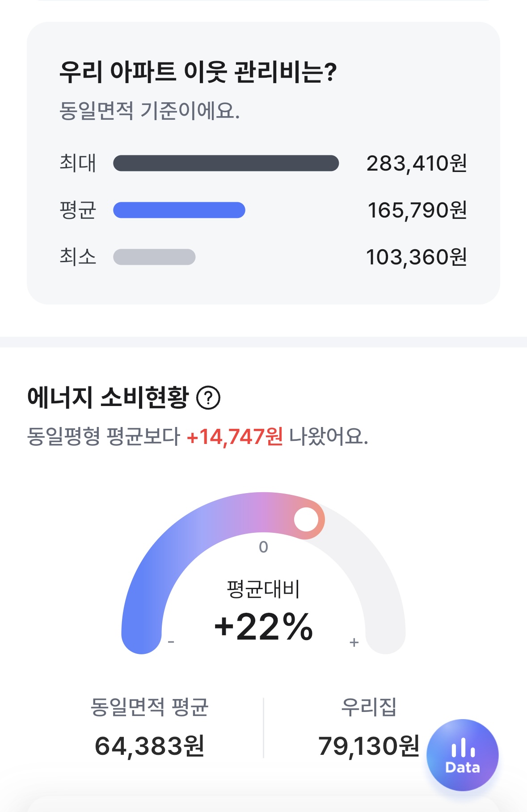Open the 에너지 소비현황 help question-mark icon

[209, 398]
